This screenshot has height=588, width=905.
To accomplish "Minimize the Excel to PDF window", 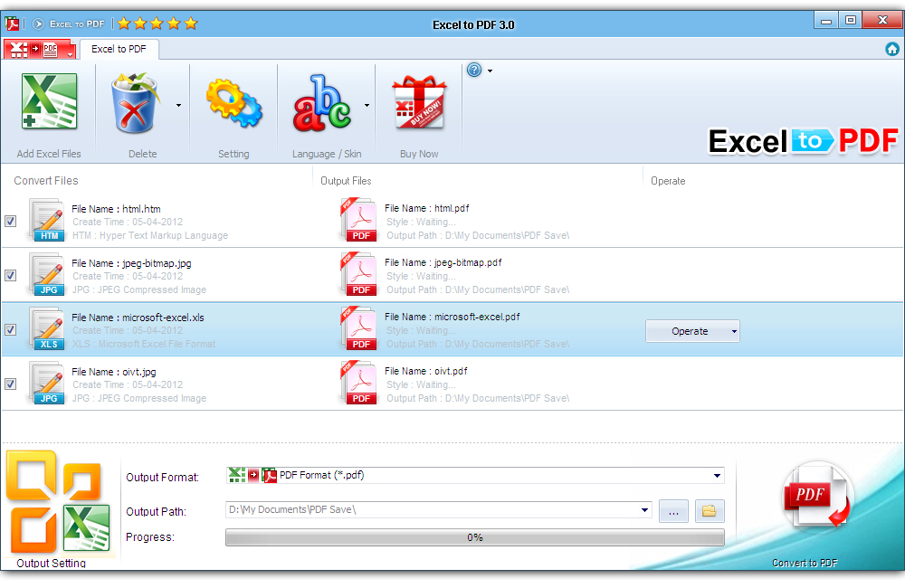I will click(826, 20).
